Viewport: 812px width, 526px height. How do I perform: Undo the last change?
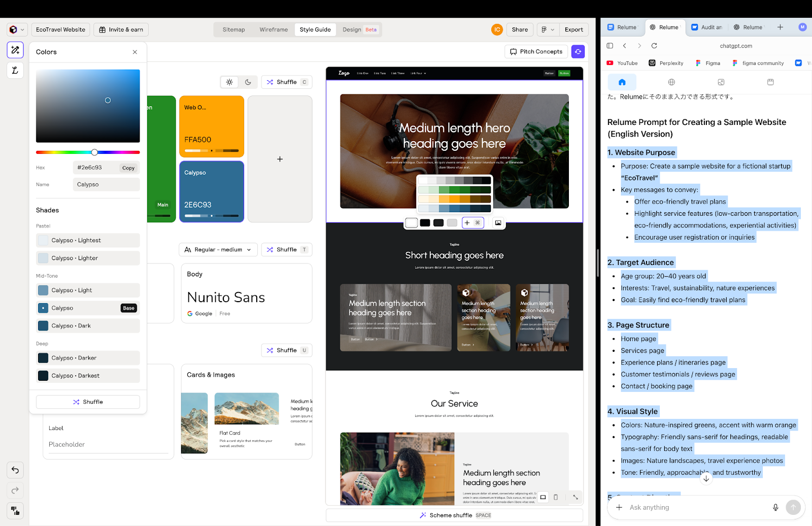(x=15, y=470)
